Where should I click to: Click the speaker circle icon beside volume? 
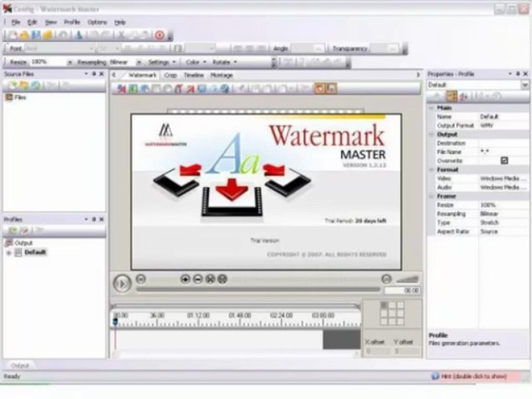(386, 279)
